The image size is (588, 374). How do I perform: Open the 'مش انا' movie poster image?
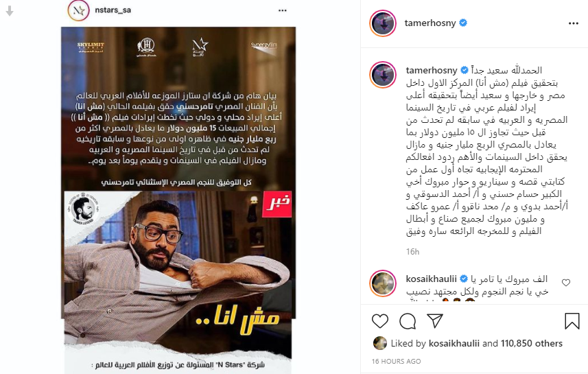point(178,200)
